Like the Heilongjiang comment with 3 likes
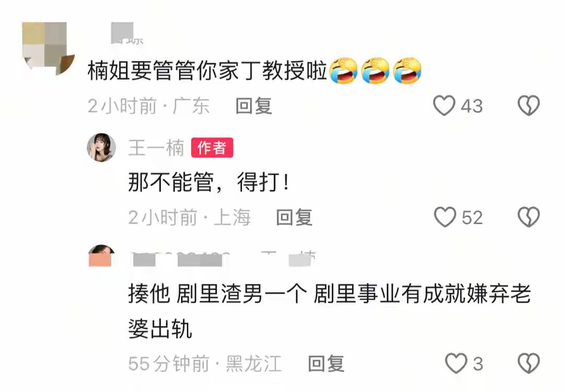The height and width of the screenshot is (392, 565). click(456, 363)
